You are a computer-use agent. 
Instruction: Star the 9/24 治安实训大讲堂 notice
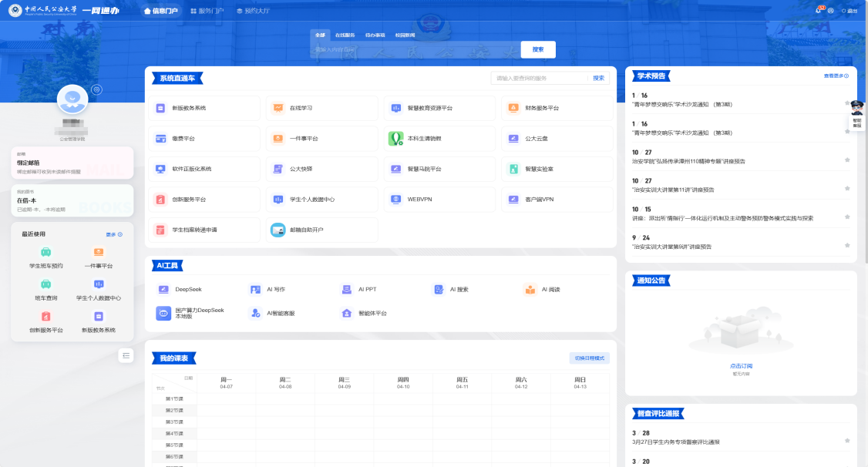point(847,245)
